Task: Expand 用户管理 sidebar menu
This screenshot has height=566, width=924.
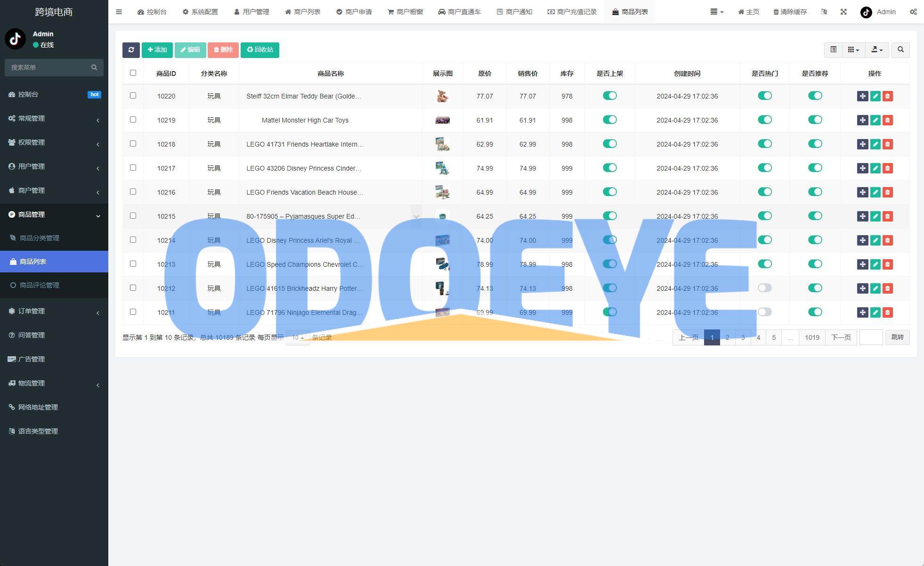Action: coord(54,166)
